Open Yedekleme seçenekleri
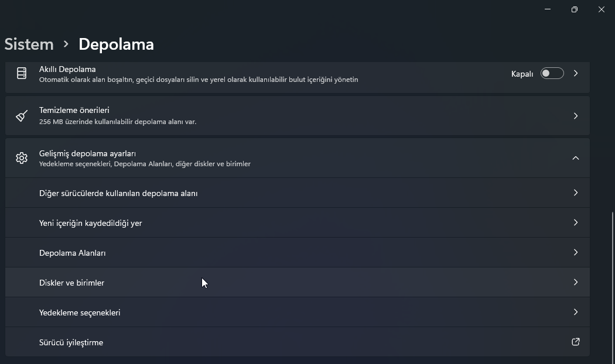615x364 pixels. tap(80, 313)
